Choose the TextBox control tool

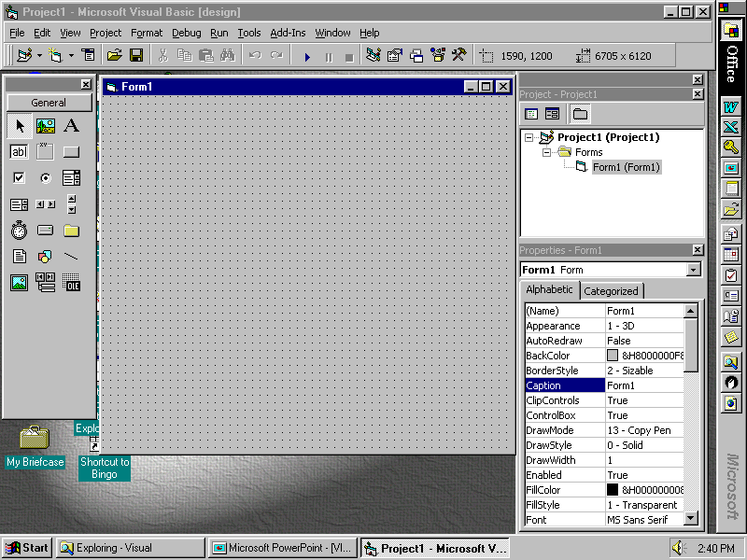tap(20, 152)
